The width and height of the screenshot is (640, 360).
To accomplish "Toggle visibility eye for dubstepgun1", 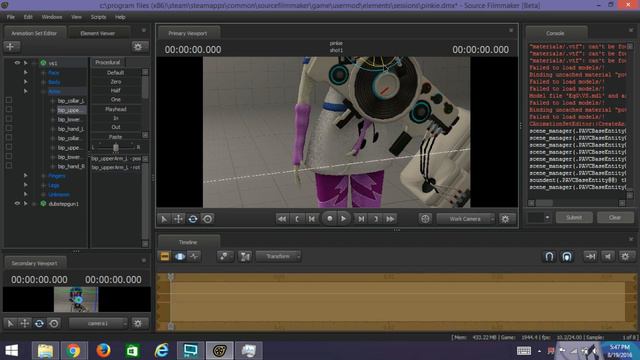I will coord(17,203).
